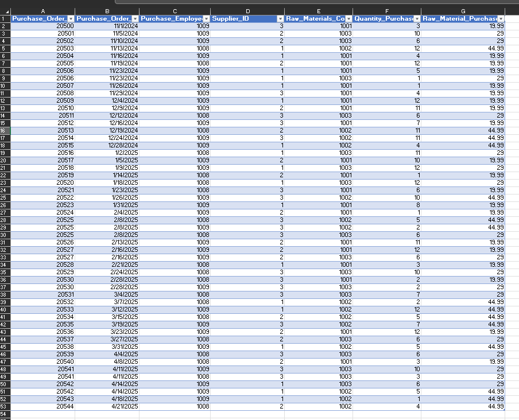Click employee 1008 cell in the 20503 row
The height and width of the screenshot is (420, 519).
coord(175,49)
